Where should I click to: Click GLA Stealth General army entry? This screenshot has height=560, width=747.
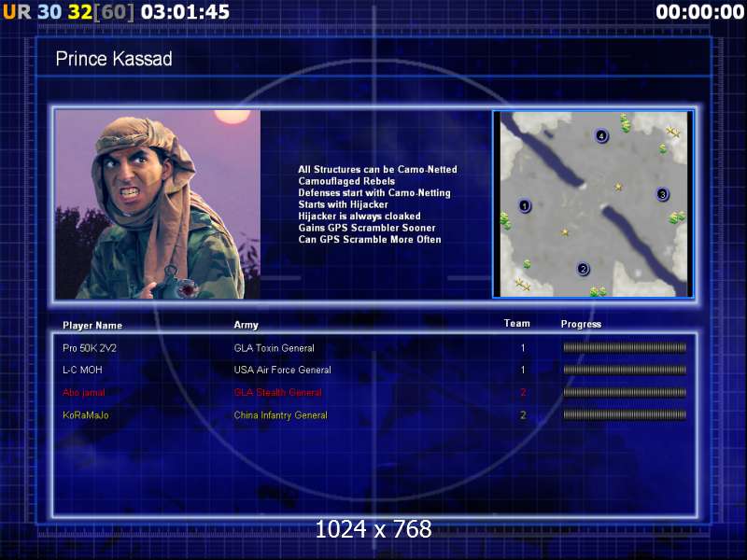point(277,392)
